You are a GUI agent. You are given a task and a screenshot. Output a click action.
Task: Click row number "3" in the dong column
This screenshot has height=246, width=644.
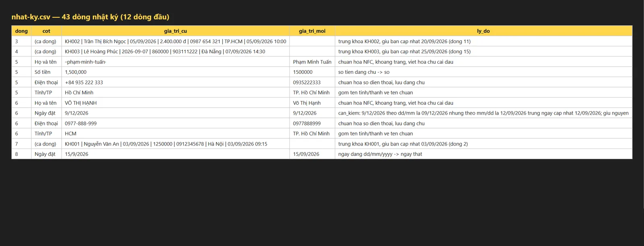click(x=17, y=42)
